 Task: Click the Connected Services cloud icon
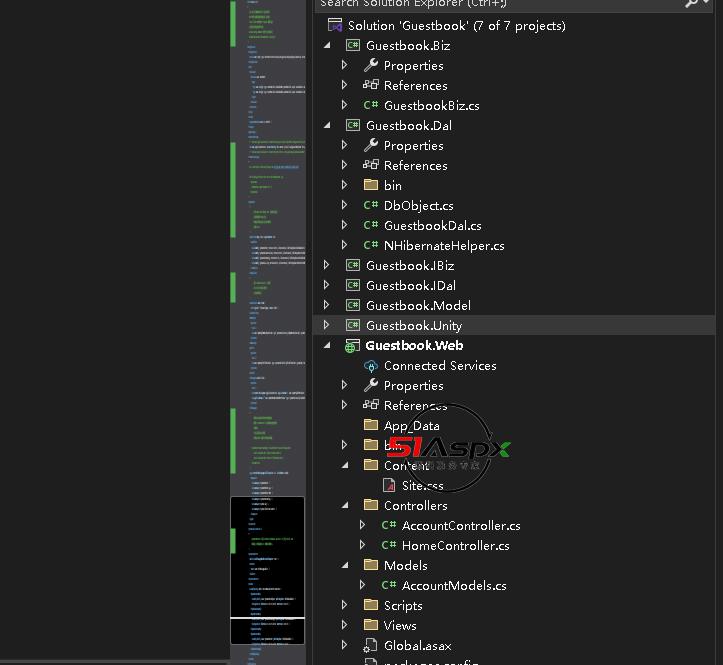pyautogui.click(x=370, y=365)
